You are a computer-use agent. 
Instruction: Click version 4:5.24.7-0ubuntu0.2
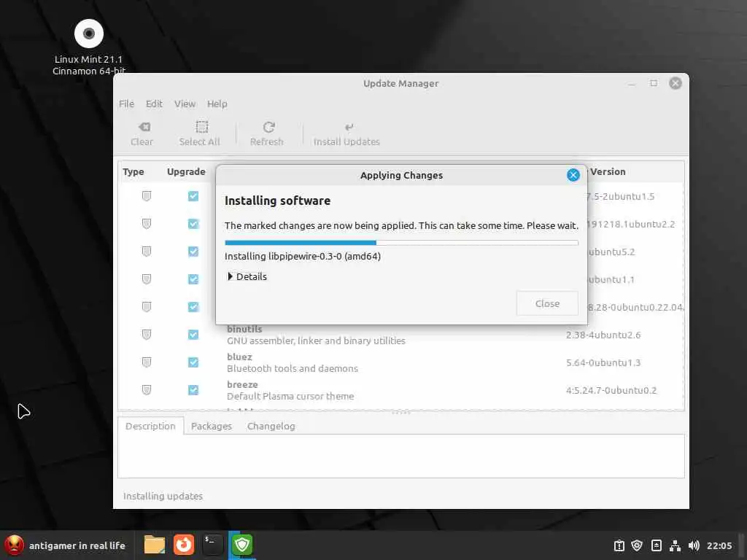(x=611, y=391)
